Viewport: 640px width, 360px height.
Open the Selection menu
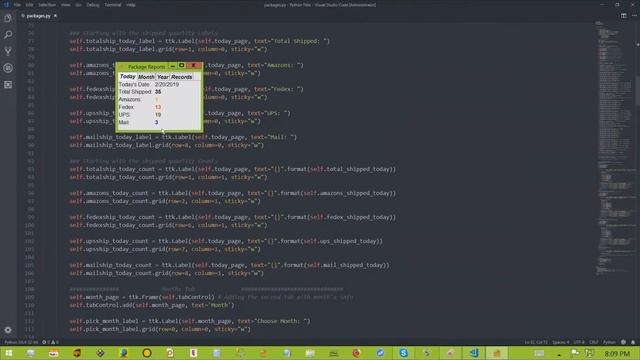pos(47,5)
